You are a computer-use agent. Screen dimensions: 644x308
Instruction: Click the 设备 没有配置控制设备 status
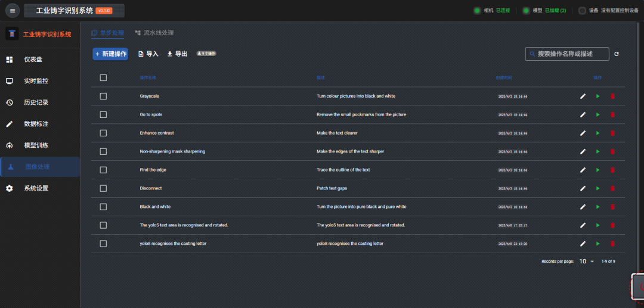(x=608, y=11)
